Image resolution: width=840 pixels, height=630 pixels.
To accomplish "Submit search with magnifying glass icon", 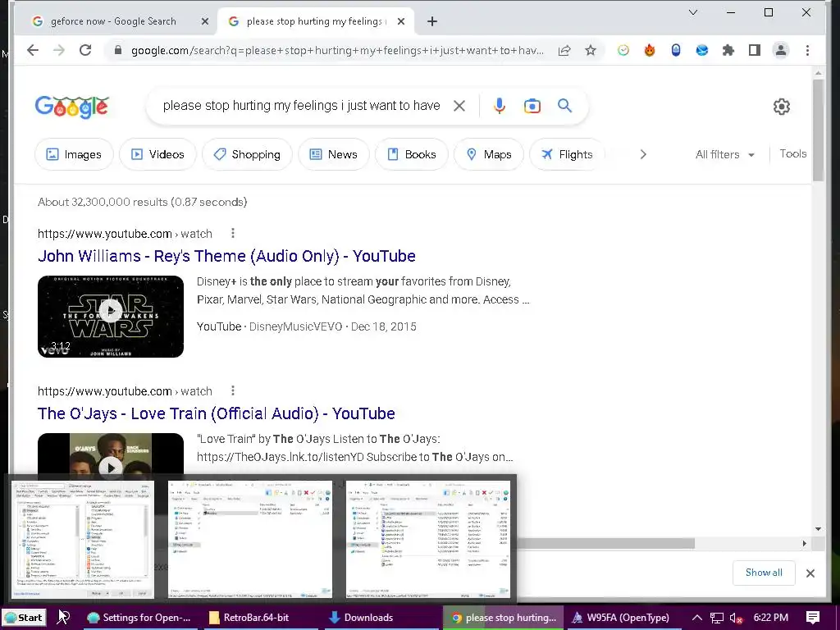I will click(564, 106).
